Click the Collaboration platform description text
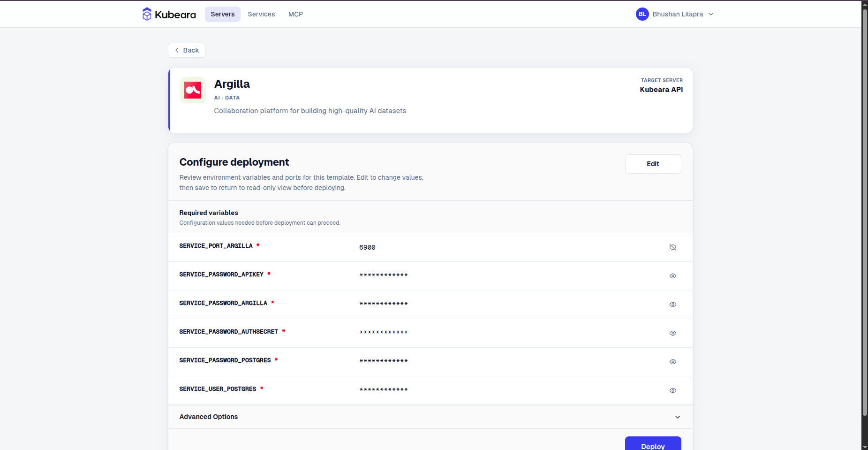868x450 pixels. coord(310,111)
